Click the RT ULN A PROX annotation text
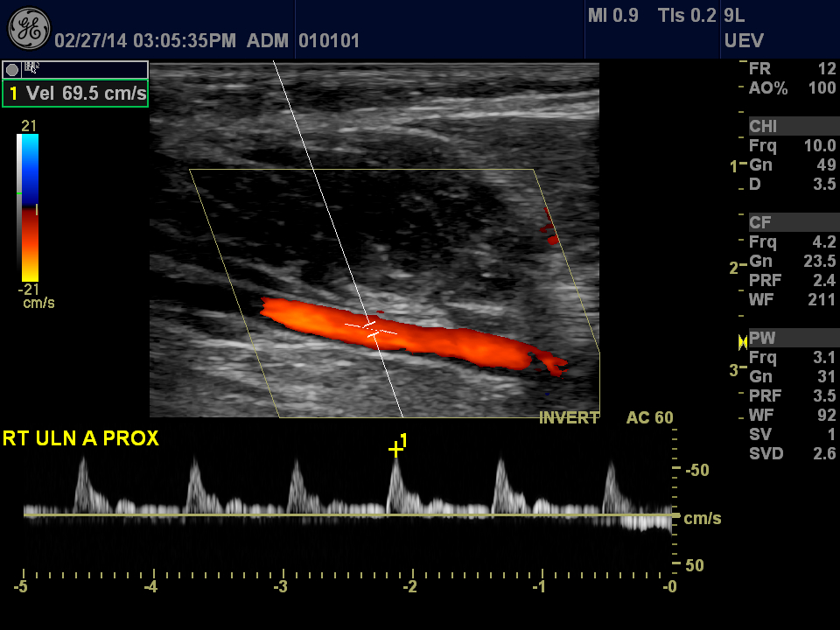This screenshot has width=840, height=630. pyautogui.click(x=81, y=439)
